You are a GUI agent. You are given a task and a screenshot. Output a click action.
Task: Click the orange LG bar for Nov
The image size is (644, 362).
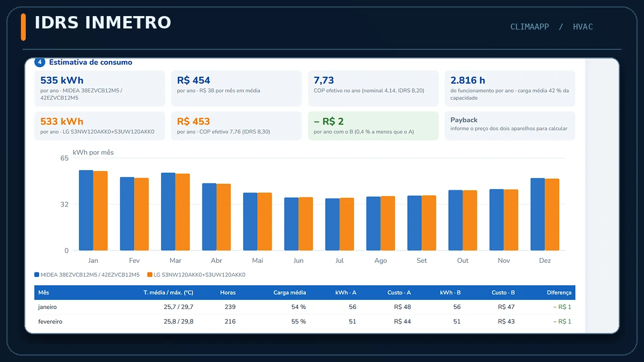click(x=511, y=220)
